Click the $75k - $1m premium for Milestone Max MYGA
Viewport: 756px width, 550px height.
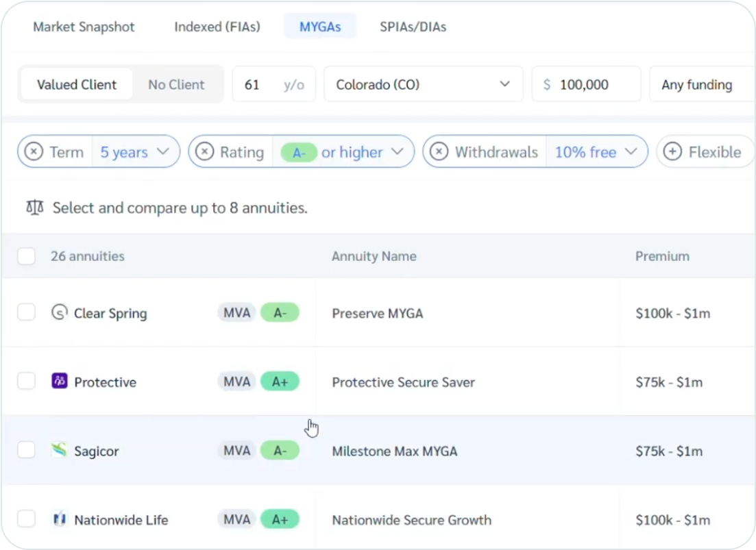pos(669,451)
